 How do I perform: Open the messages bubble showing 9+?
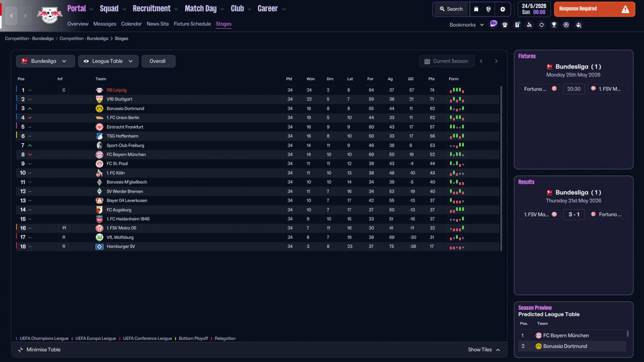tap(493, 24)
